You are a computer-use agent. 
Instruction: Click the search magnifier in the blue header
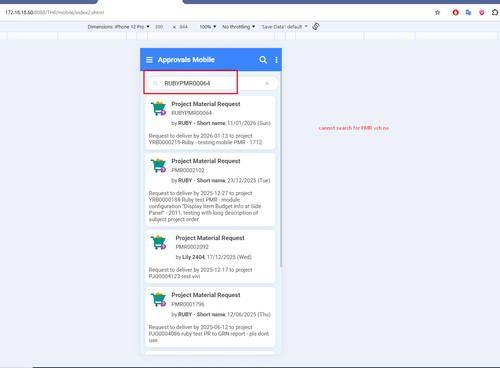(263, 60)
